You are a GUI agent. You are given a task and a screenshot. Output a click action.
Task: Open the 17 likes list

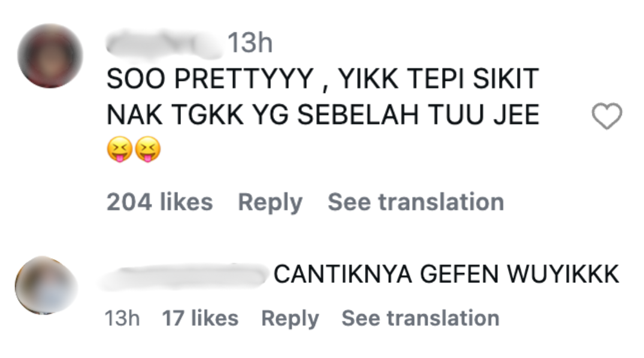(200, 317)
